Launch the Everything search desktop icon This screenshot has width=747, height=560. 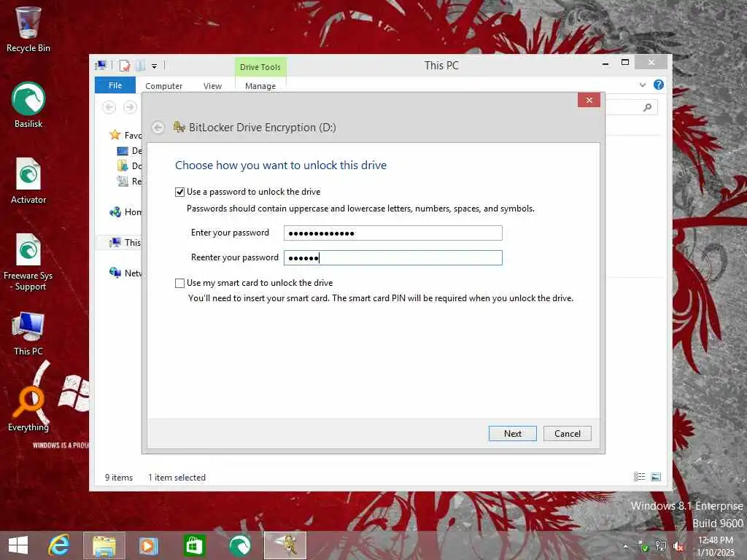pyautogui.click(x=28, y=408)
